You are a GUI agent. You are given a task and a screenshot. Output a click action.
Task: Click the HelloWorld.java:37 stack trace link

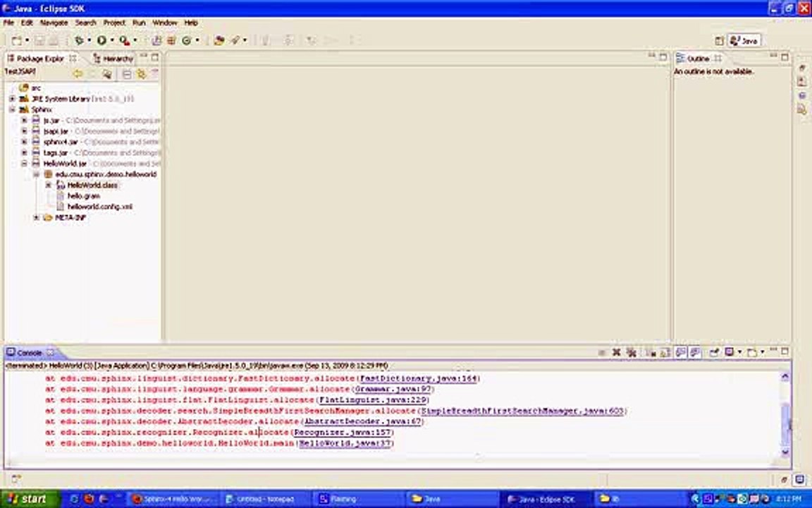(x=345, y=443)
